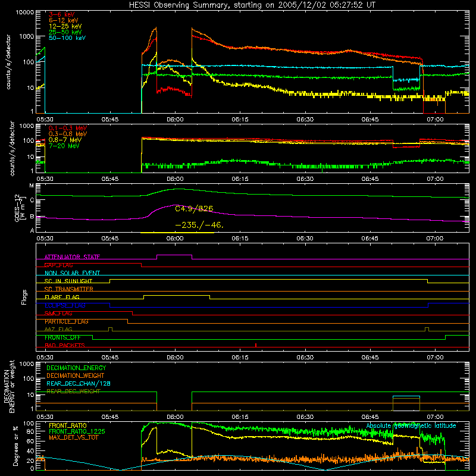Select the MAX_DET_VS_TOT legend label
Viewport: 476px width, 476px height.
click(x=73, y=437)
